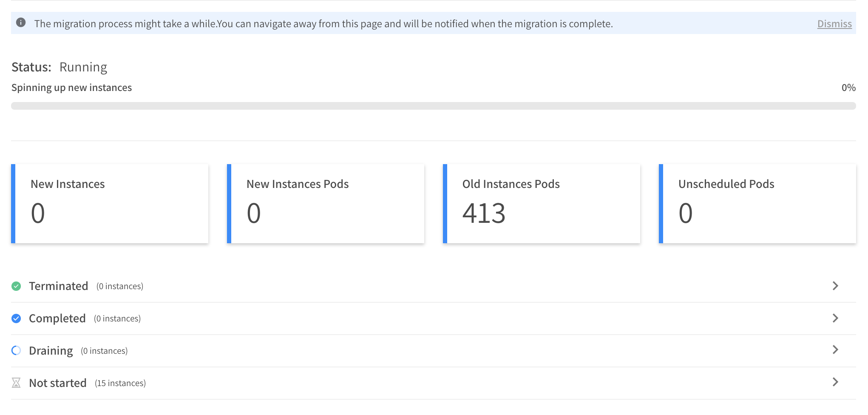Open the Unscheduled Pods card
Image resolution: width=868 pixels, height=415 pixels.
coord(758,204)
